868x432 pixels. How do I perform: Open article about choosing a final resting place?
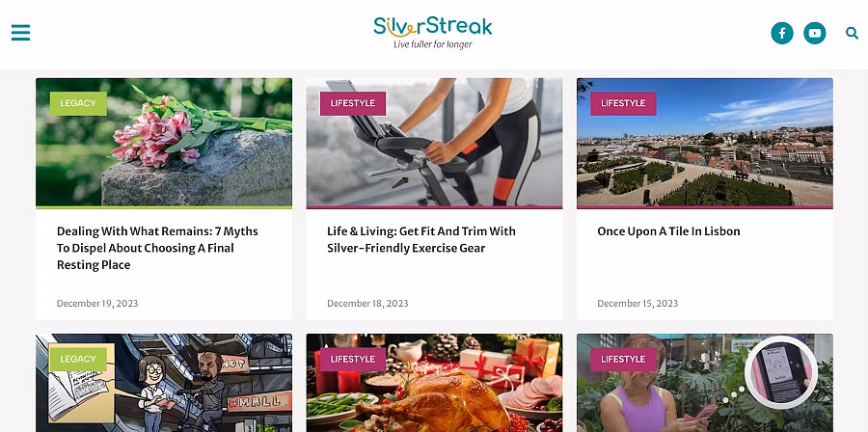point(158,248)
